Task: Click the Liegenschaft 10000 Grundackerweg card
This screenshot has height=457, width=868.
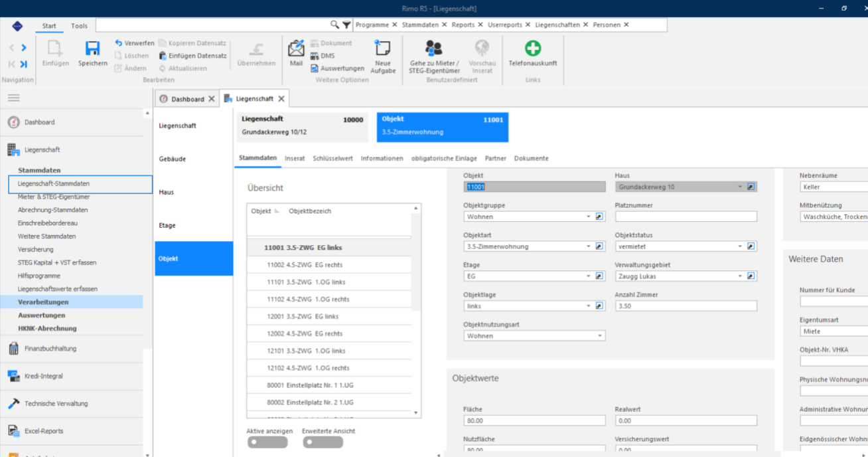Action: pos(303,127)
